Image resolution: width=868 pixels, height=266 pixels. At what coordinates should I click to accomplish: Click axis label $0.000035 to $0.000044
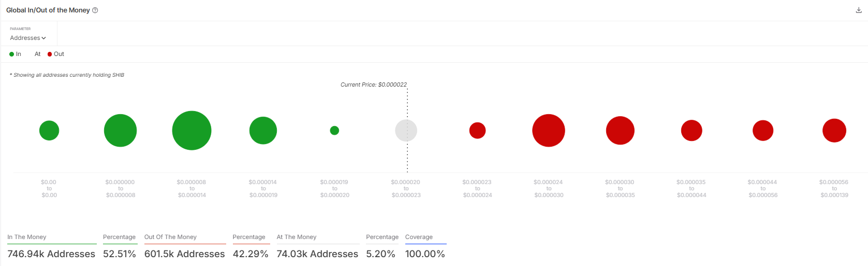click(692, 189)
